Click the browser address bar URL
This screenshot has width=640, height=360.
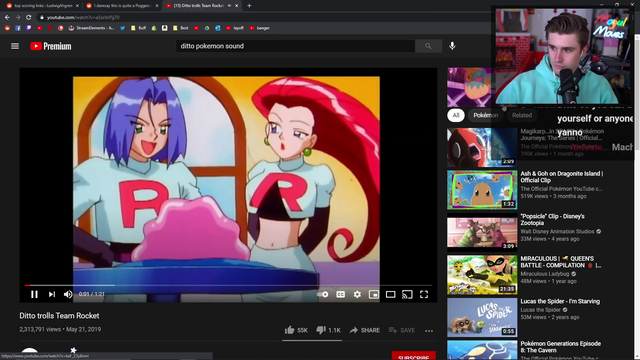(x=83, y=18)
